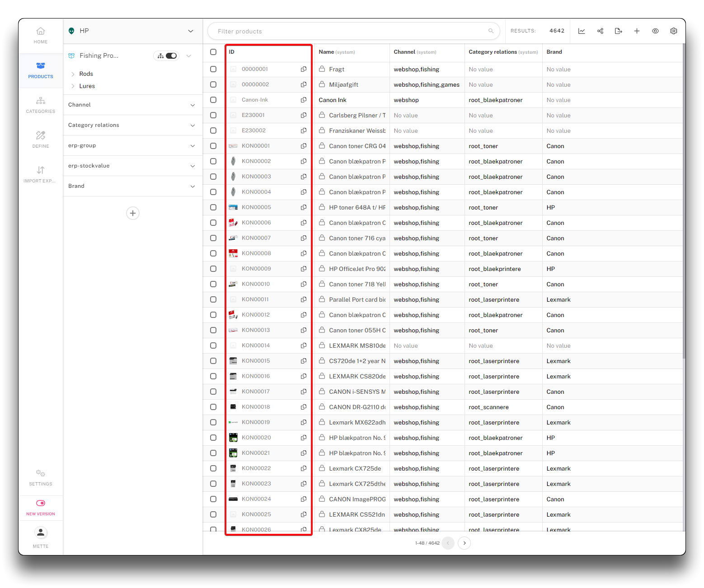Open table settings gear icon
The image size is (704, 588).
[x=673, y=31]
